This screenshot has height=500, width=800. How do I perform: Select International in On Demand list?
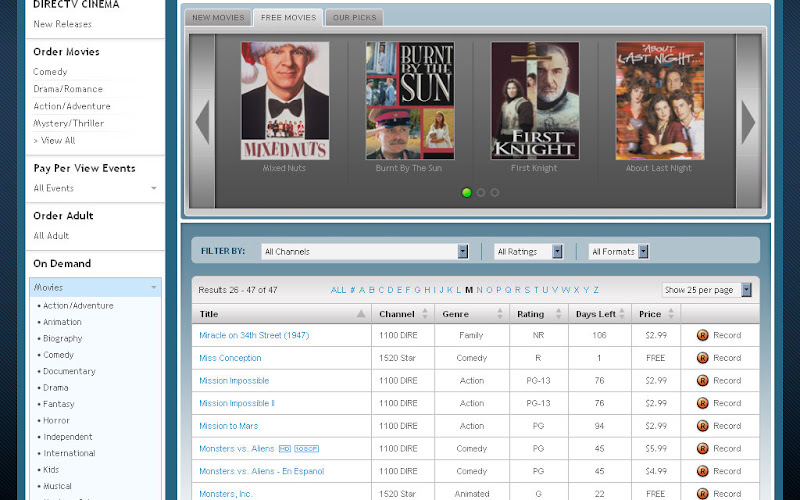click(x=69, y=453)
